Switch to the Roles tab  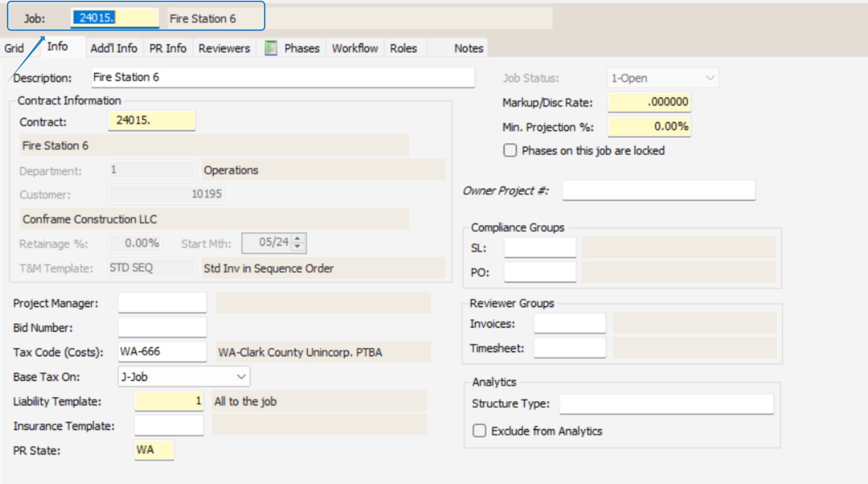click(403, 48)
